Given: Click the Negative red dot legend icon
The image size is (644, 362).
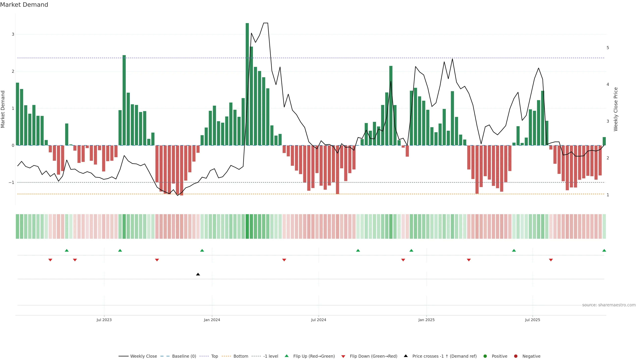Looking at the screenshot, I should pyautogui.click(x=516, y=356).
